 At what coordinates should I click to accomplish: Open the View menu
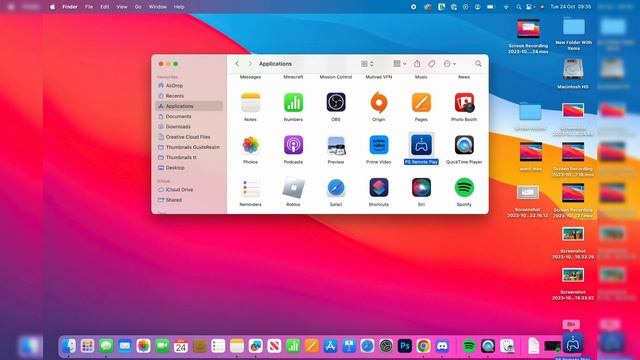tap(122, 7)
